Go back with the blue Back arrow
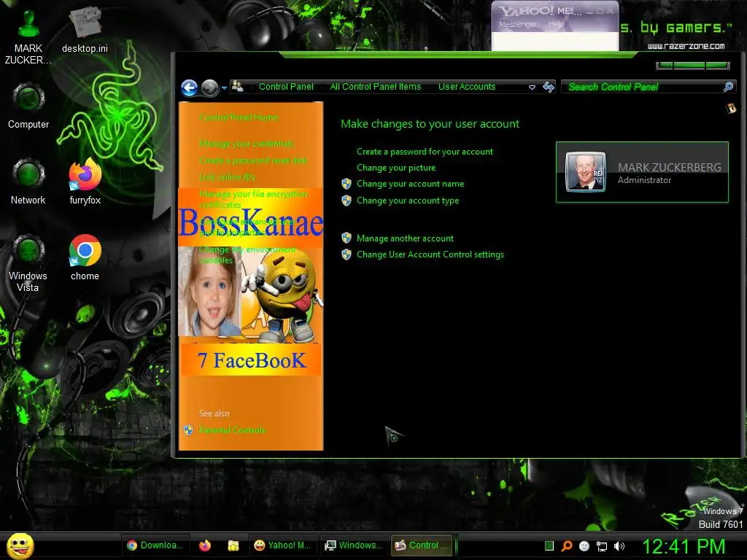The height and width of the screenshot is (560, 747). coord(189,87)
